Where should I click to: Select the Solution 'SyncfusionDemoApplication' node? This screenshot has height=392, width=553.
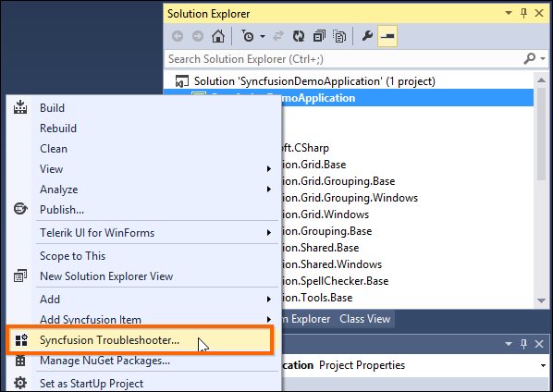tap(314, 81)
